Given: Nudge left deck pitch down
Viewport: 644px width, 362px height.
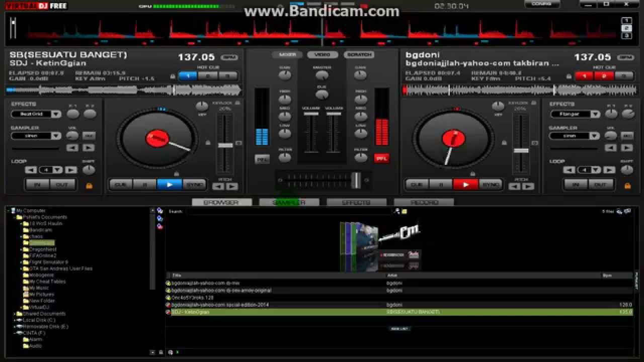Looking at the screenshot, I should [x=218, y=187].
